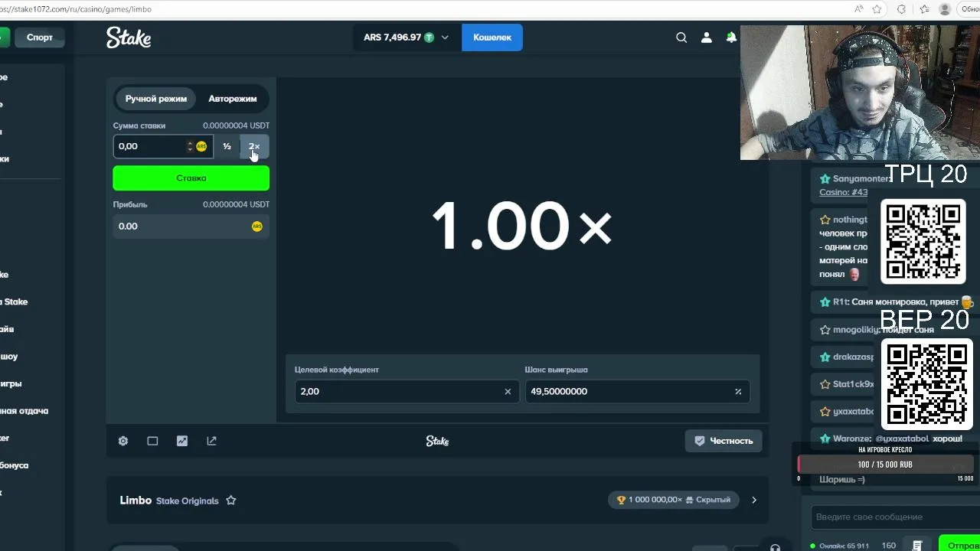980x551 pixels.
Task: Open the search magnifier icon
Action: pyautogui.click(x=681, y=37)
